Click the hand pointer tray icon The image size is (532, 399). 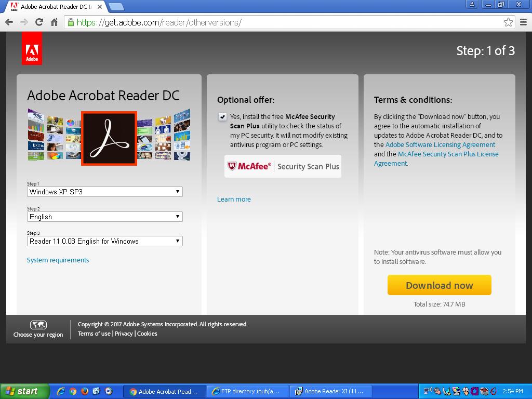point(465,392)
